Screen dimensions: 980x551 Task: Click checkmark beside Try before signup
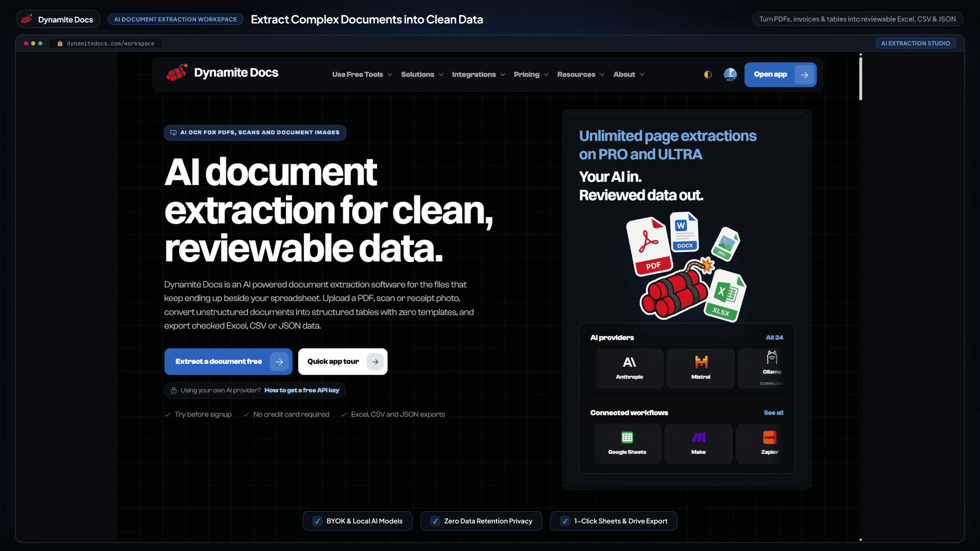point(167,415)
